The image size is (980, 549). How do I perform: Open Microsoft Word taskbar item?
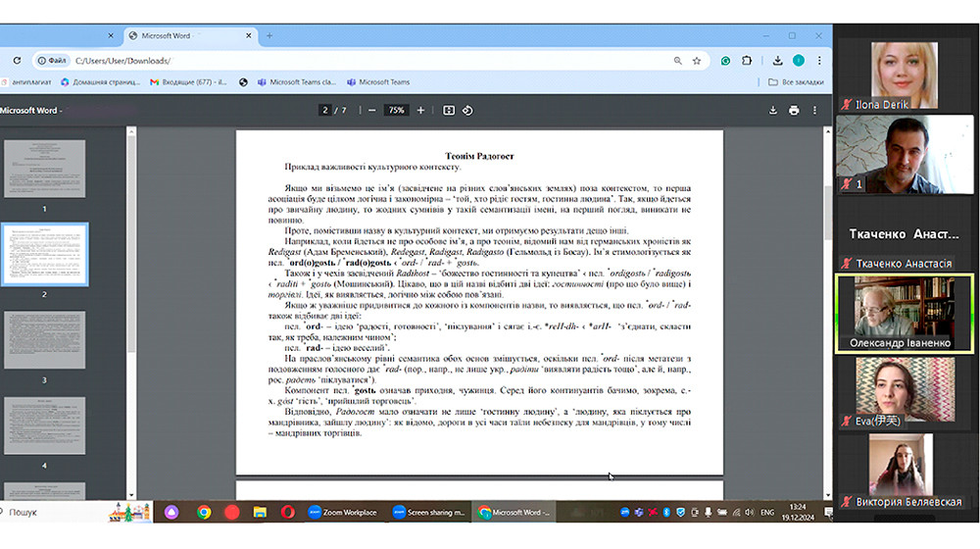tap(514, 512)
